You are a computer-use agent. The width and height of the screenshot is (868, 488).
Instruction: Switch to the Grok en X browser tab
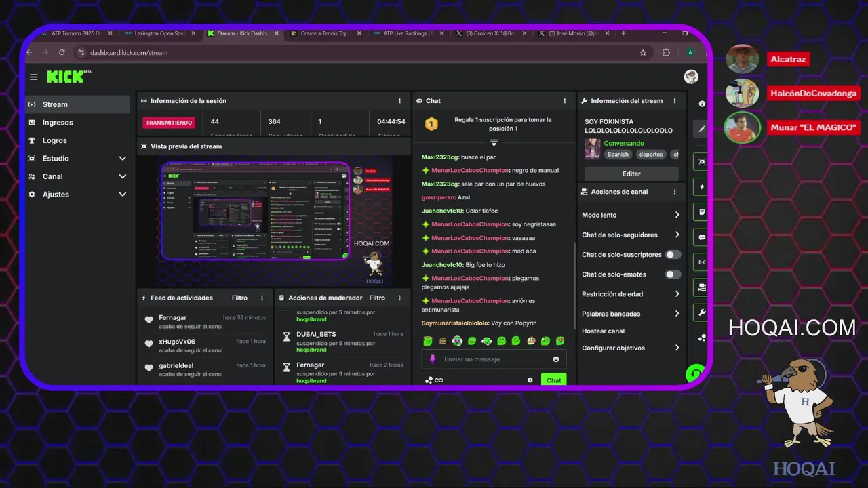click(x=490, y=33)
